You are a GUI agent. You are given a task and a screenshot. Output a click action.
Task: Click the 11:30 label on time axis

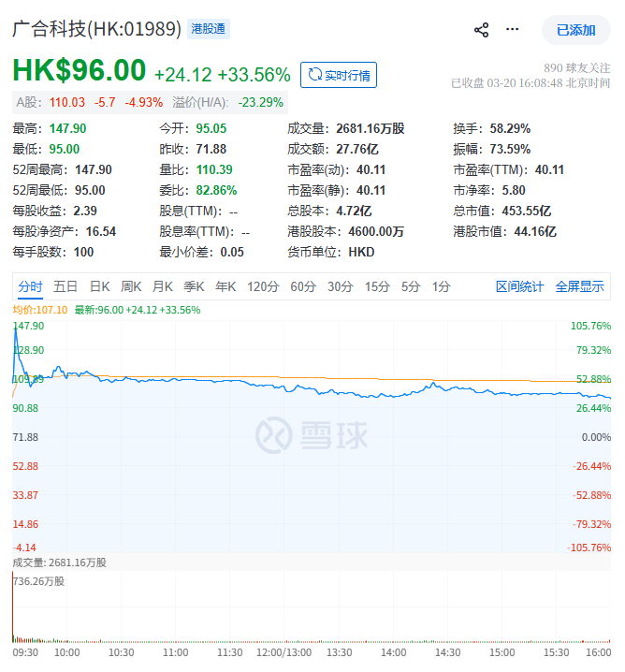coord(230,652)
